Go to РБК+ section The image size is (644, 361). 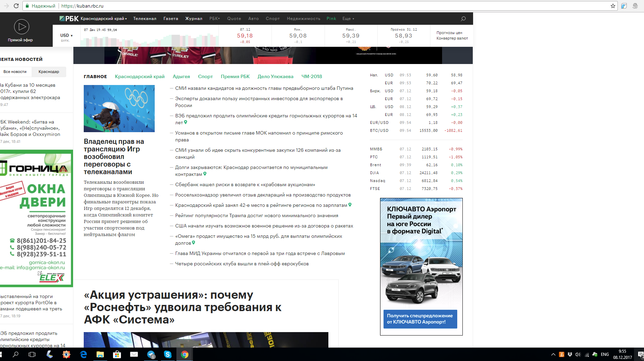coord(215,19)
